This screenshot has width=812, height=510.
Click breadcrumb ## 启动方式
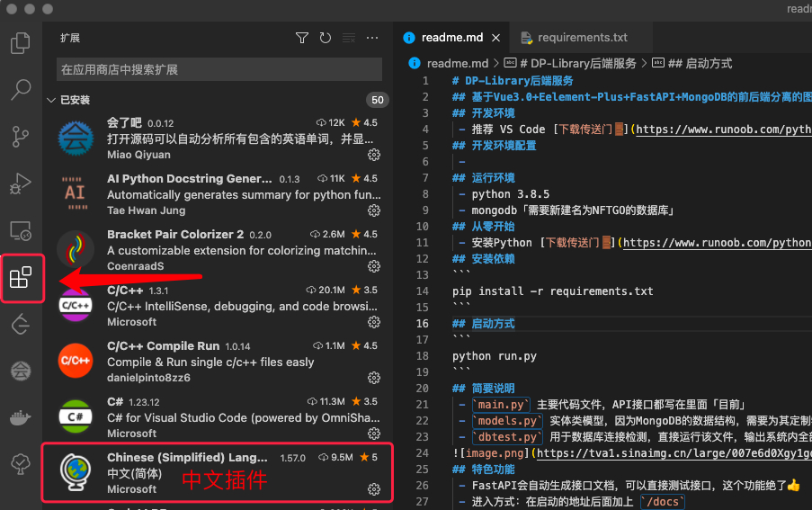pos(700,64)
